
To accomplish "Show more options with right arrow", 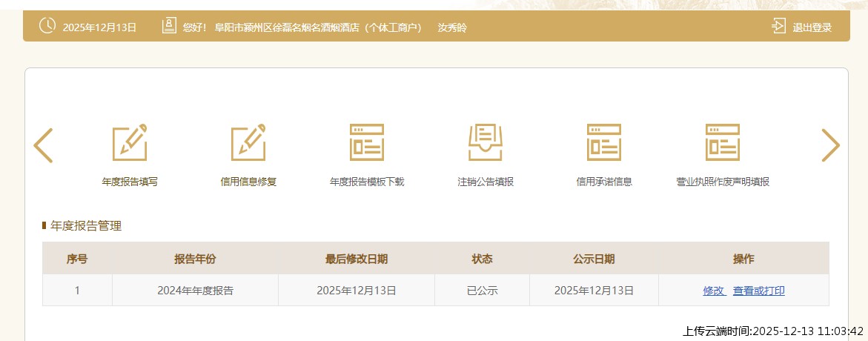I will (x=830, y=145).
